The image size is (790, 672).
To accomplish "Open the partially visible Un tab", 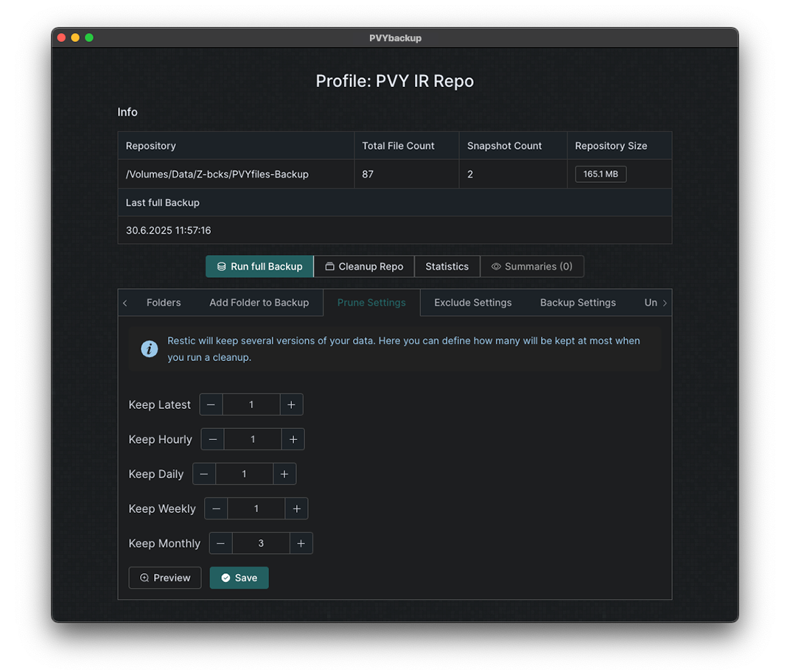I will (651, 303).
